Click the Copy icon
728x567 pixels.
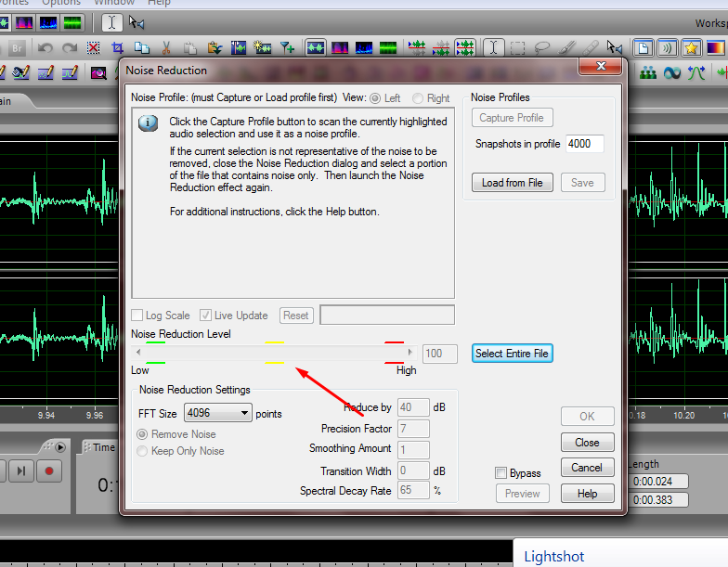pyautogui.click(x=141, y=48)
